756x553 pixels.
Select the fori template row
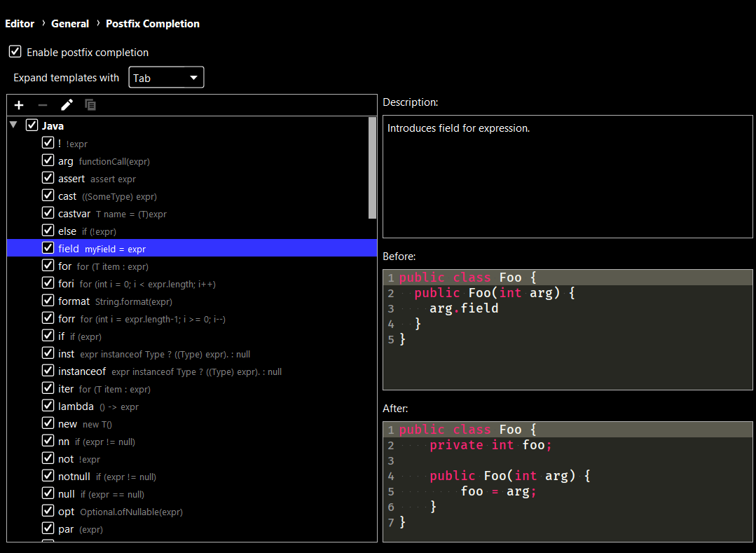point(67,284)
